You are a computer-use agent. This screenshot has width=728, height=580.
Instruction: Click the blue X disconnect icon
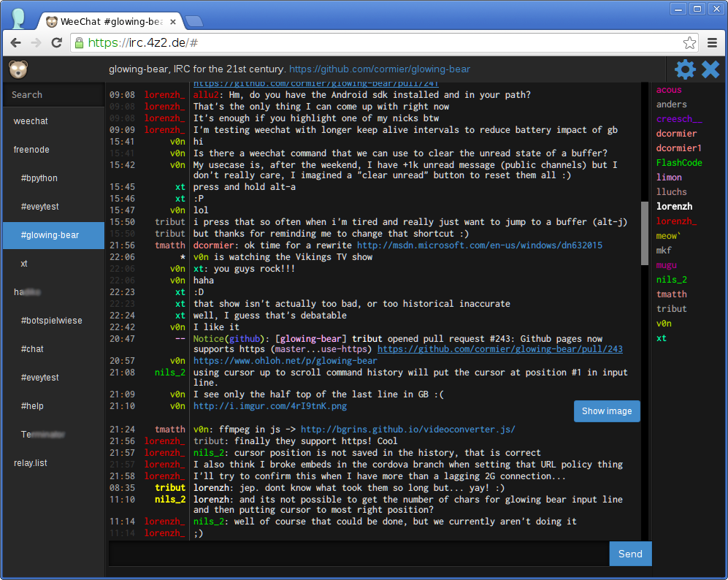click(x=710, y=69)
